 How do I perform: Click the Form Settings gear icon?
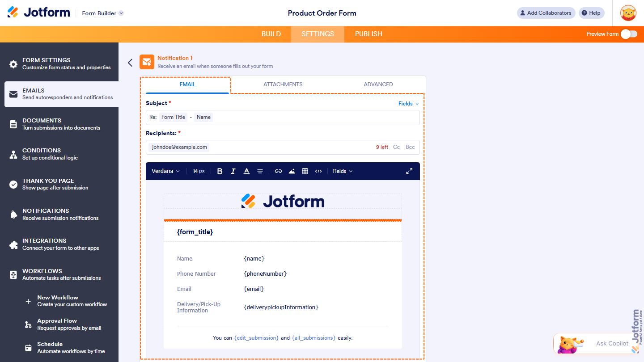[x=13, y=64]
